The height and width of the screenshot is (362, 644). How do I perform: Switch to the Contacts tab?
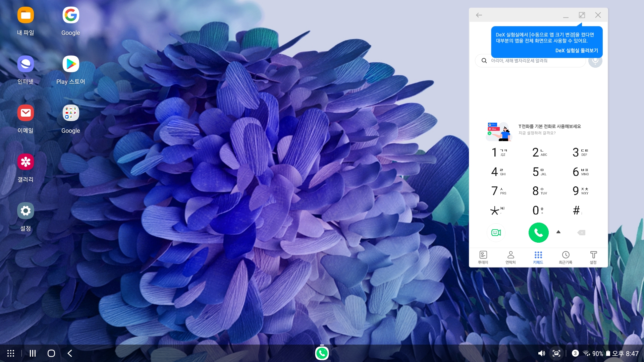(511, 257)
